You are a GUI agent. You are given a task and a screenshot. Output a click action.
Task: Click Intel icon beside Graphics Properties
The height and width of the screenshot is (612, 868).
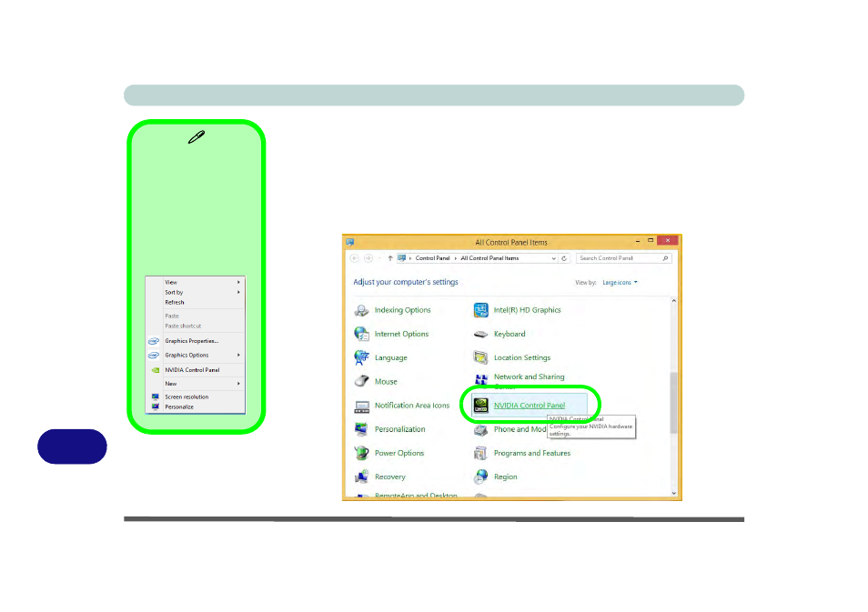pyautogui.click(x=154, y=341)
